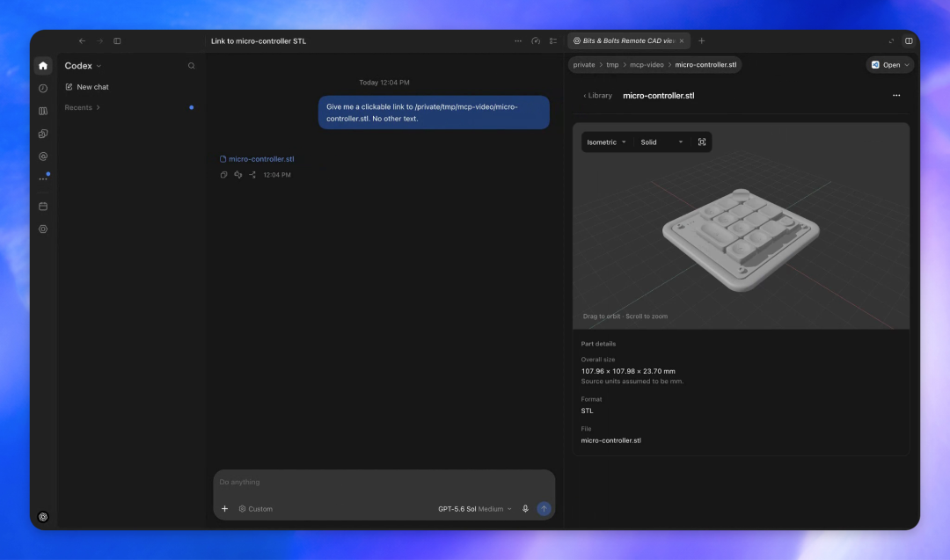Click the 3D micro-controller model preview
Image resolution: width=950 pixels, height=560 pixels.
coord(741,240)
